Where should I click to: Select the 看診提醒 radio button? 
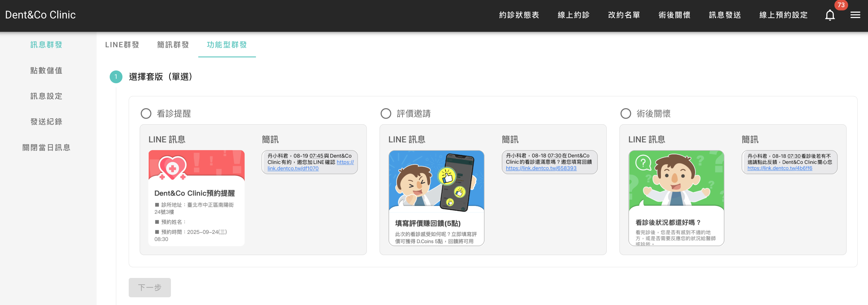pos(146,114)
